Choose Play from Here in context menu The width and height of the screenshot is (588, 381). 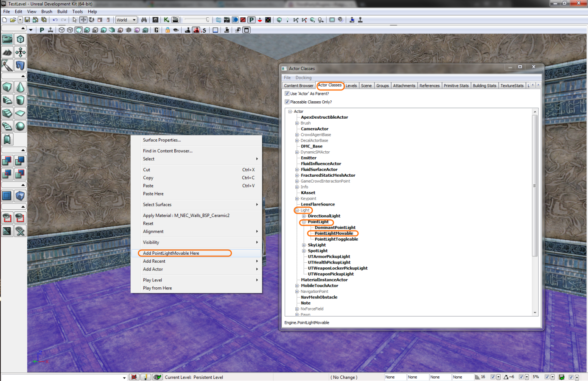click(196, 288)
